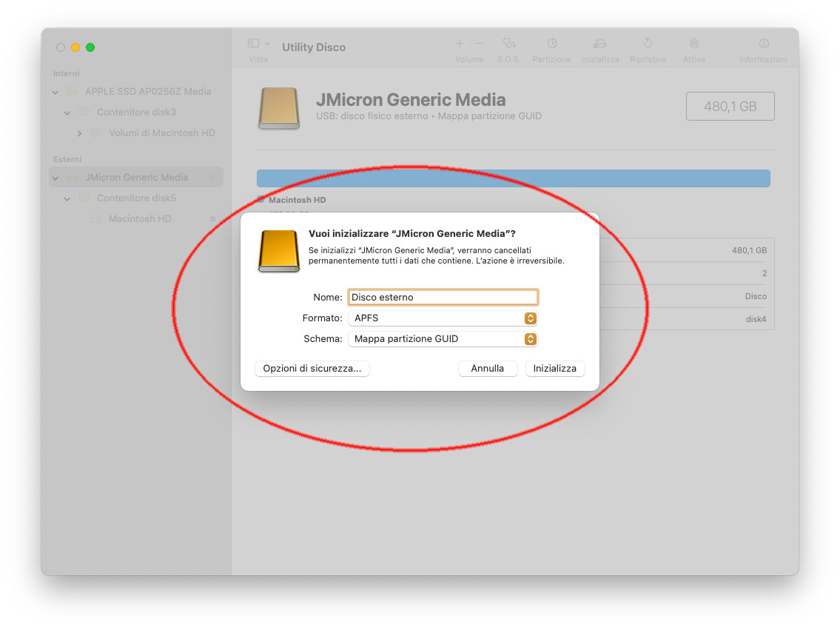Click the Disco type value

[x=756, y=296]
